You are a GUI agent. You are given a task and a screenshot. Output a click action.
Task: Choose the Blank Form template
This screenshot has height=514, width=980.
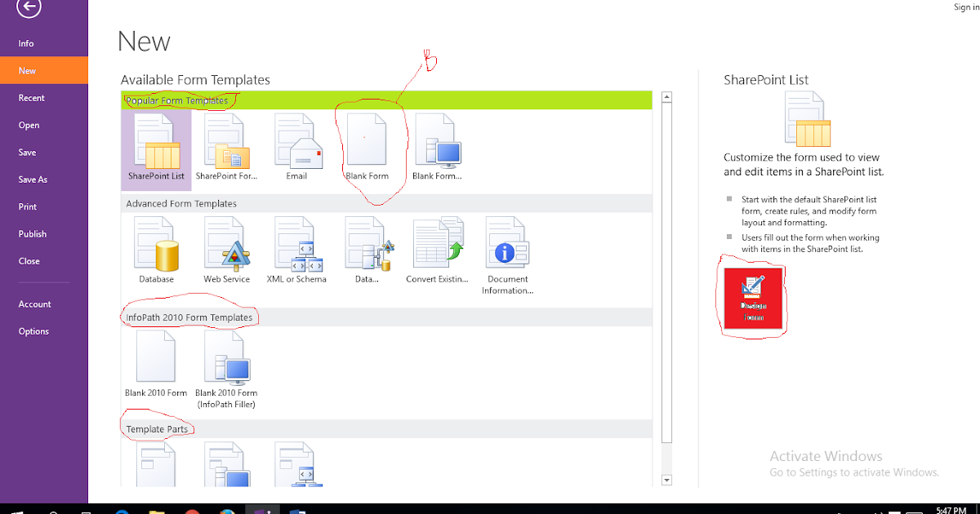[x=368, y=145]
